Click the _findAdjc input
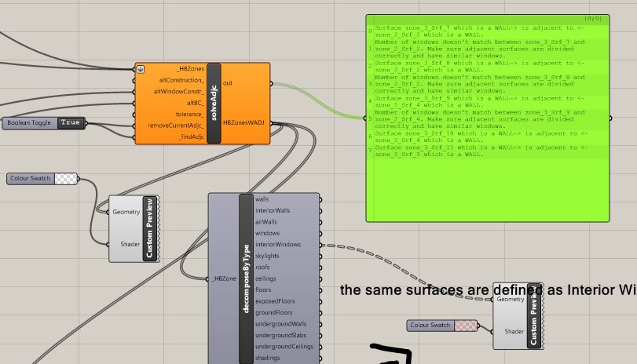This screenshot has width=637, height=364. pyautogui.click(x=192, y=137)
